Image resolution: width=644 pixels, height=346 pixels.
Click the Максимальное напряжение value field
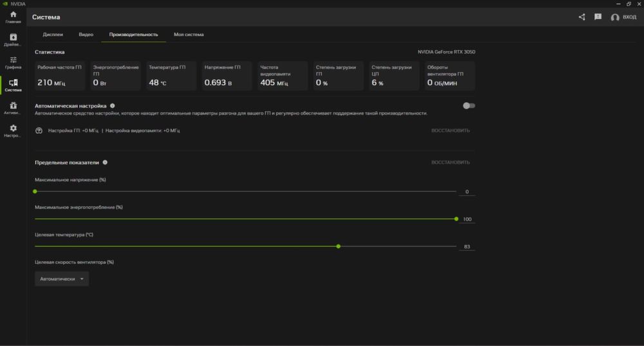pos(467,192)
